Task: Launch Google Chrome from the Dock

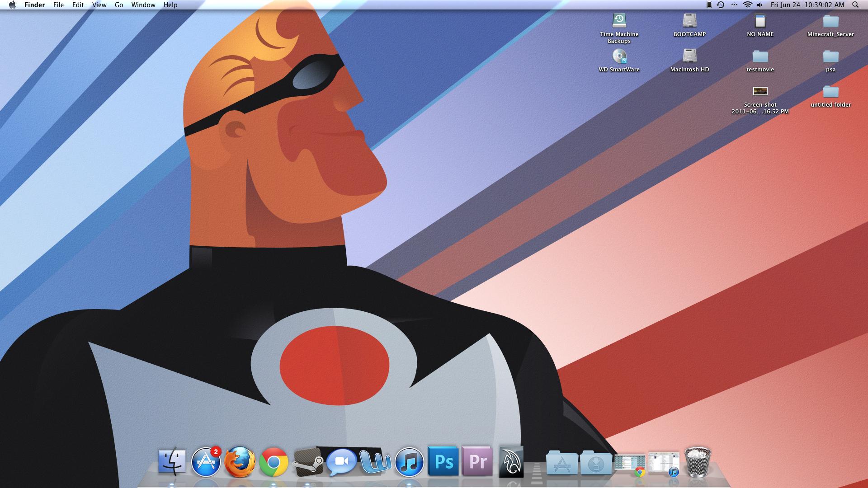Action: point(274,462)
